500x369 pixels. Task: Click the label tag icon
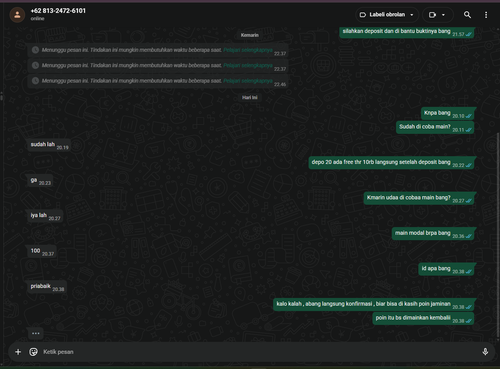[363, 15]
